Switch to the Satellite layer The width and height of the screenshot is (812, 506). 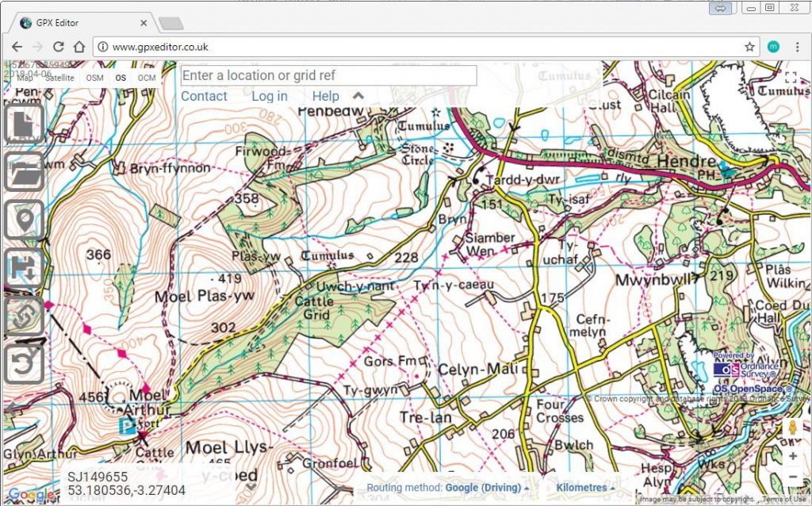pos(59,78)
